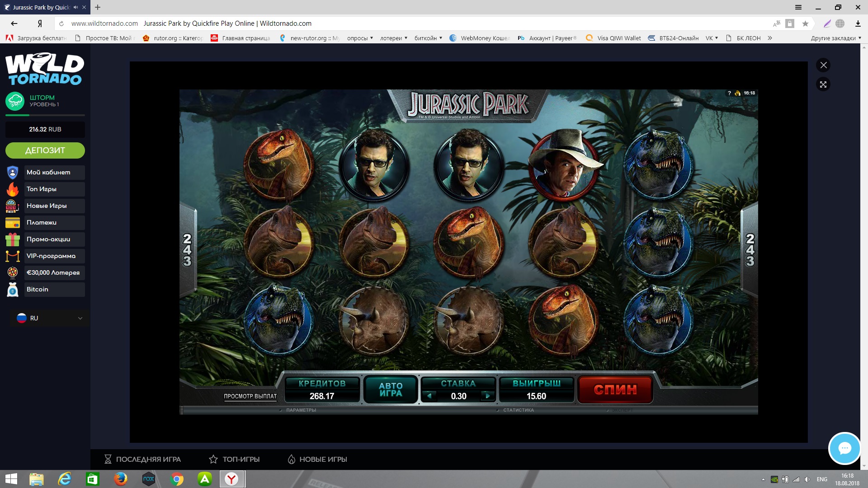This screenshot has width=868, height=488.
Task: Open Bitcoin section from the sidebar
Action: pyautogui.click(x=45, y=289)
